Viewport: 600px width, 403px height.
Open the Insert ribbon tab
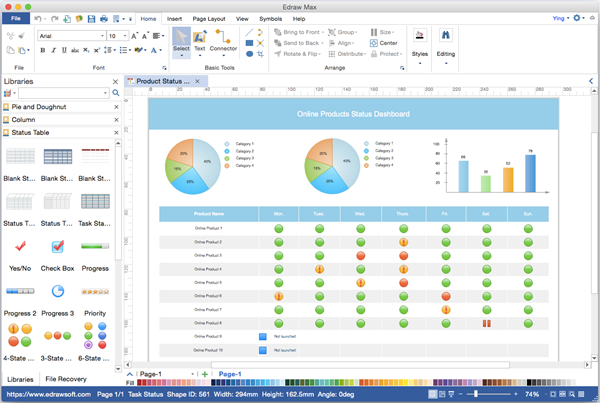[x=174, y=19]
